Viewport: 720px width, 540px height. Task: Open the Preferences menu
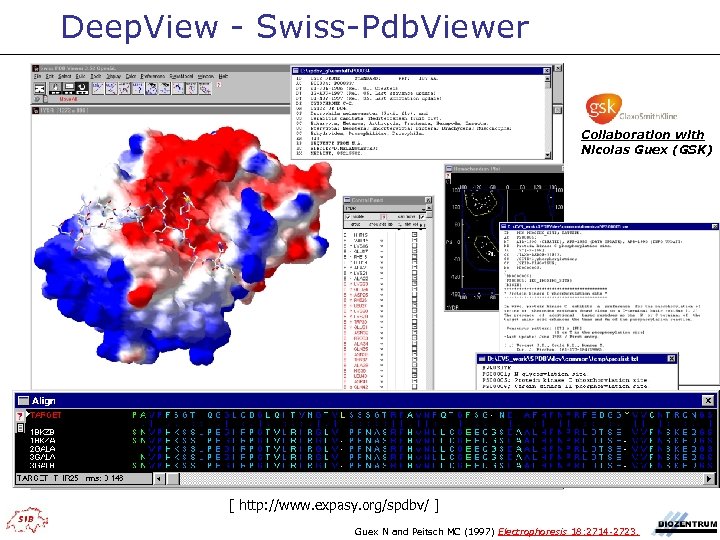point(153,76)
